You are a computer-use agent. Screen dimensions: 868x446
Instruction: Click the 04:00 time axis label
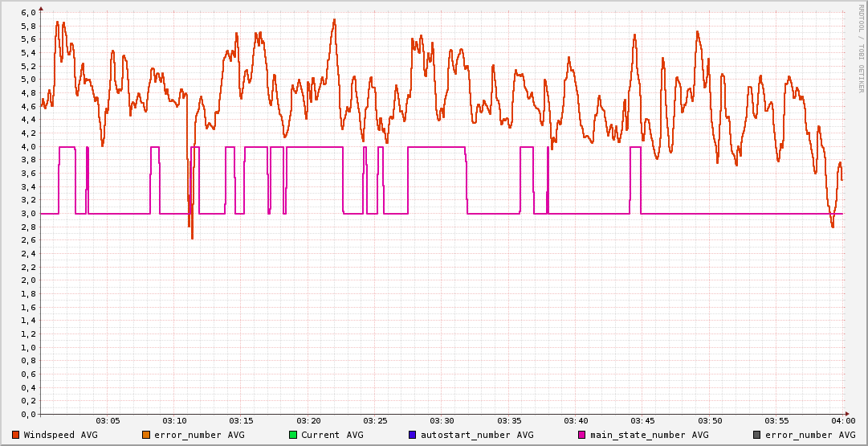pyautogui.click(x=842, y=421)
